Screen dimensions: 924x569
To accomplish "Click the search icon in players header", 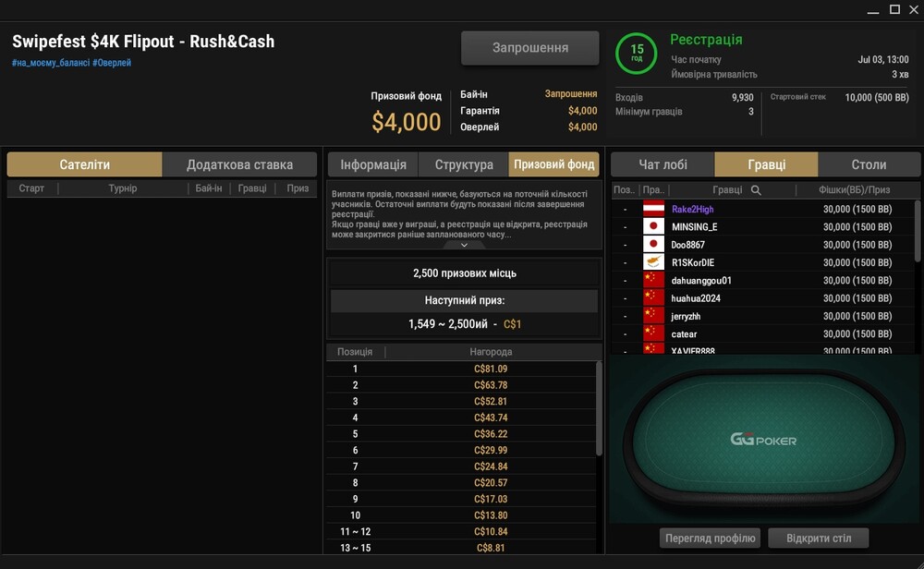I will click(x=756, y=190).
